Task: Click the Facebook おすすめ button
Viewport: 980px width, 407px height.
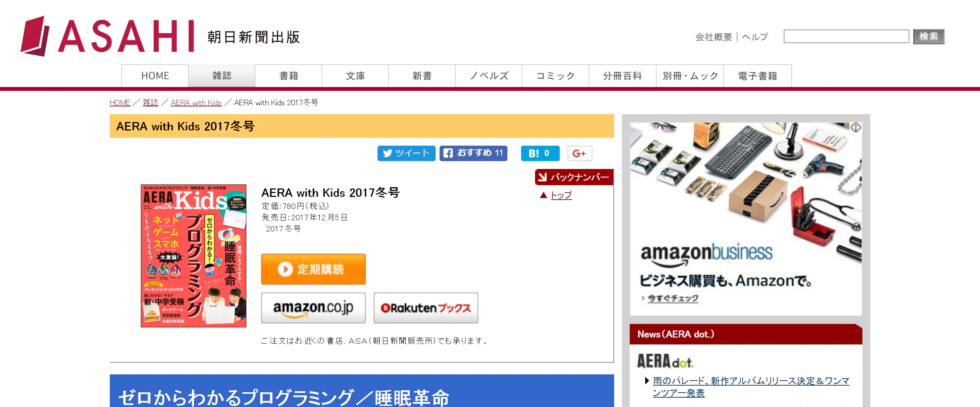Action: [x=473, y=153]
